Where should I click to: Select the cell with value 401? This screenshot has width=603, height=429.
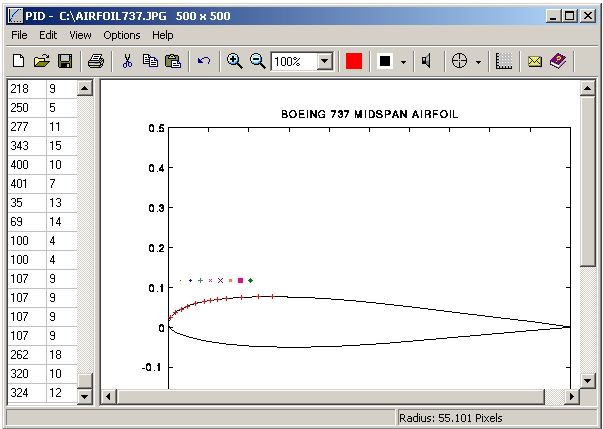[x=27, y=184]
